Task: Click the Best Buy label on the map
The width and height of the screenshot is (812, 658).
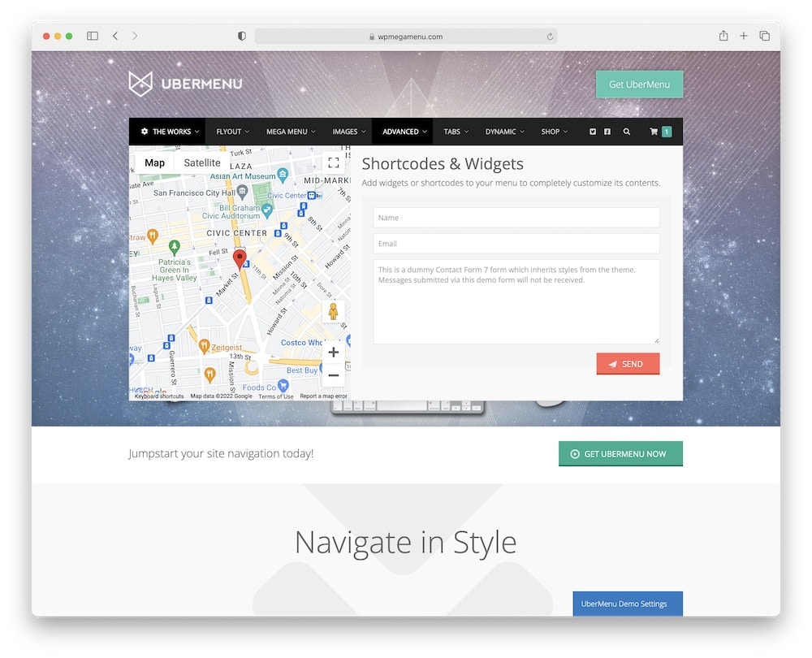Action: click(x=302, y=370)
